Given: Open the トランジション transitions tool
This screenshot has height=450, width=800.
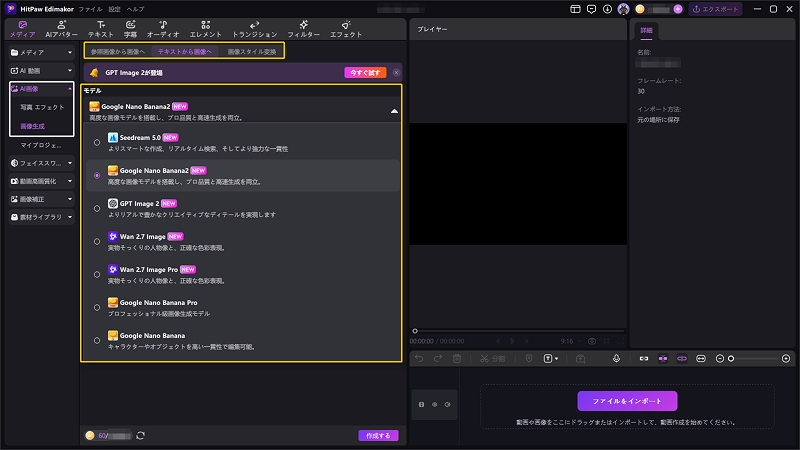Looking at the screenshot, I should click(255, 29).
